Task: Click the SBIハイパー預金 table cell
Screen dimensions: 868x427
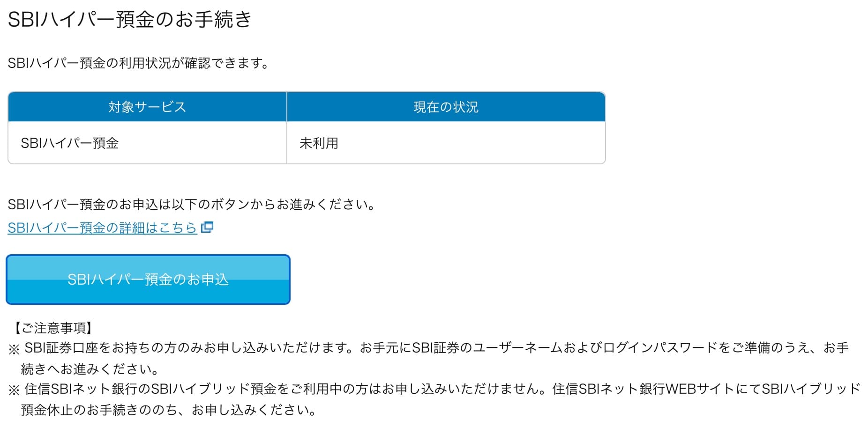Action: click(70, 143)
